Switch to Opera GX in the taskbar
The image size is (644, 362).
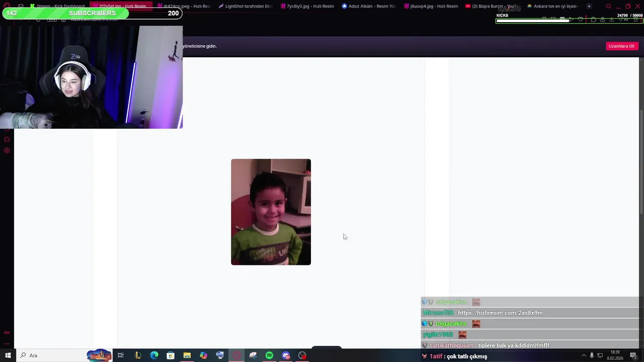coord(236,355)
